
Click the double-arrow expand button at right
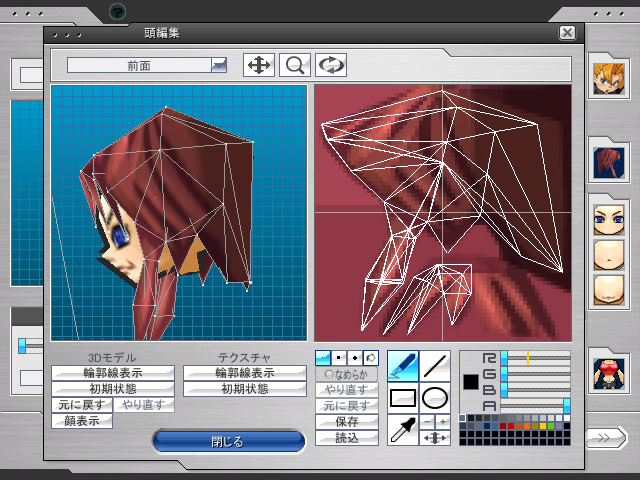tap(605, 437)
